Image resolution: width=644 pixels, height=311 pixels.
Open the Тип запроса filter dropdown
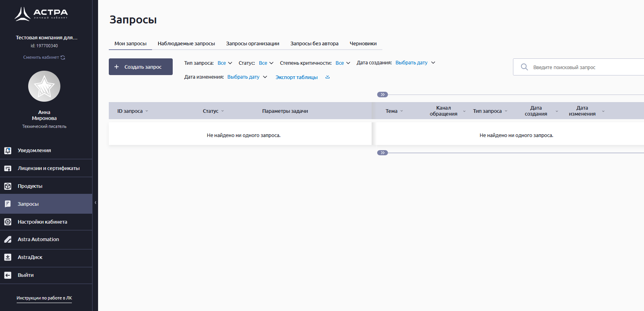(x=225, y=63)
